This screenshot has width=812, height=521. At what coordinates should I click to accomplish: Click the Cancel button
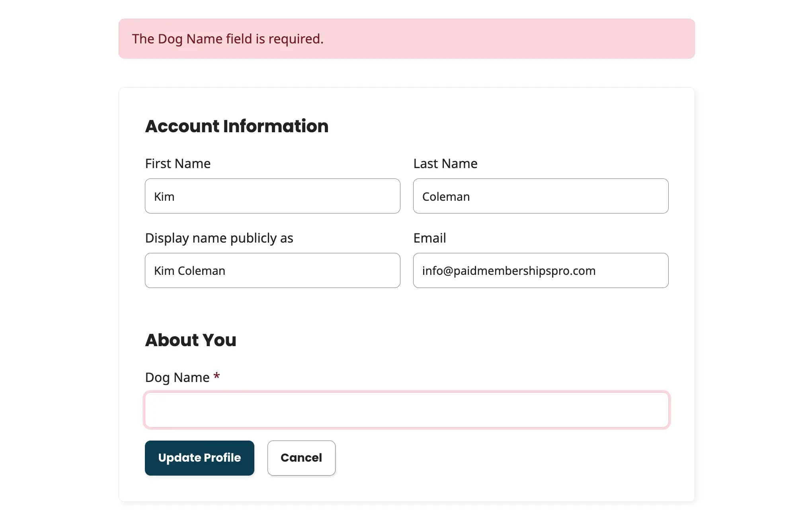tap(301, 458)
